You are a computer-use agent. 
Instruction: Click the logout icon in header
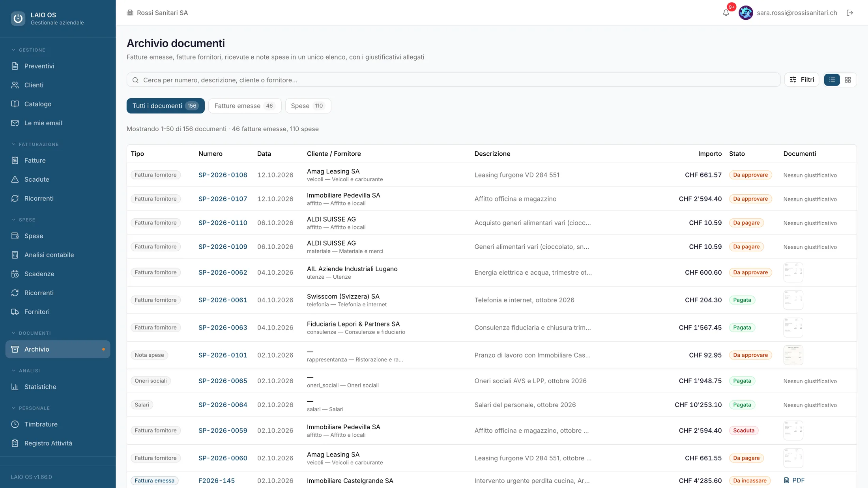coord(850,13)
